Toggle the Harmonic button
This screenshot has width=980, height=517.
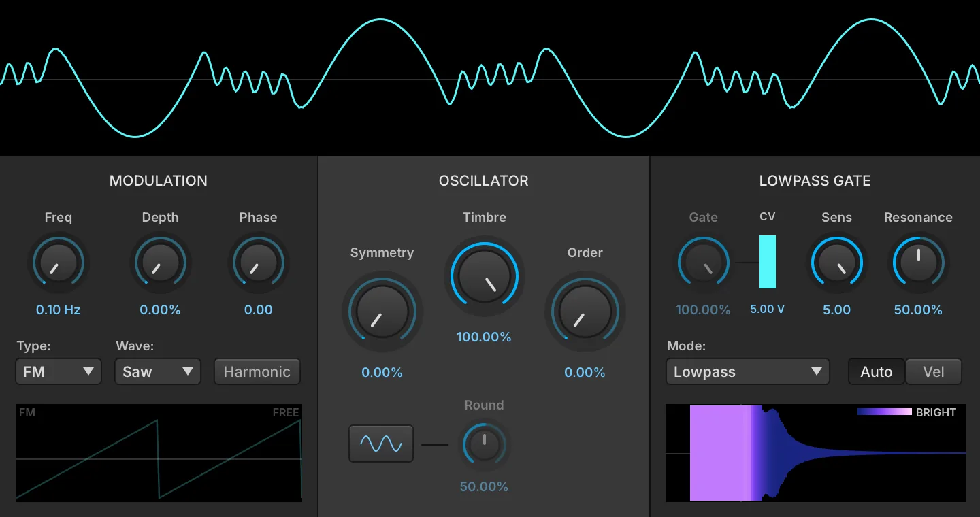(x=257, y=372)
